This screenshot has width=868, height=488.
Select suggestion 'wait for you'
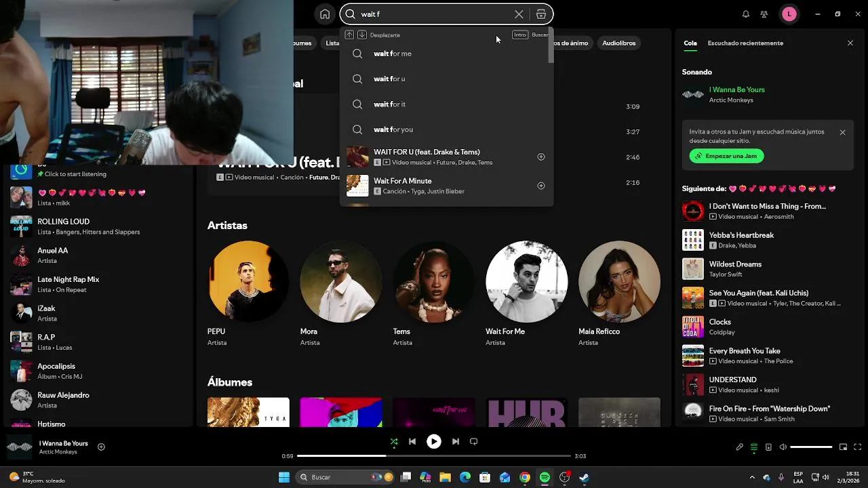446,129
